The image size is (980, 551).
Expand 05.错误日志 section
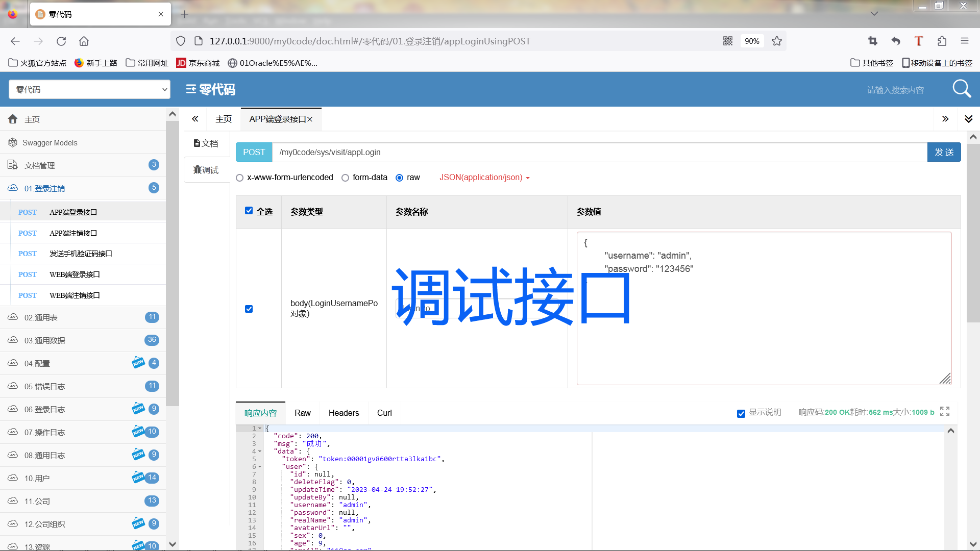coord(83,386)
